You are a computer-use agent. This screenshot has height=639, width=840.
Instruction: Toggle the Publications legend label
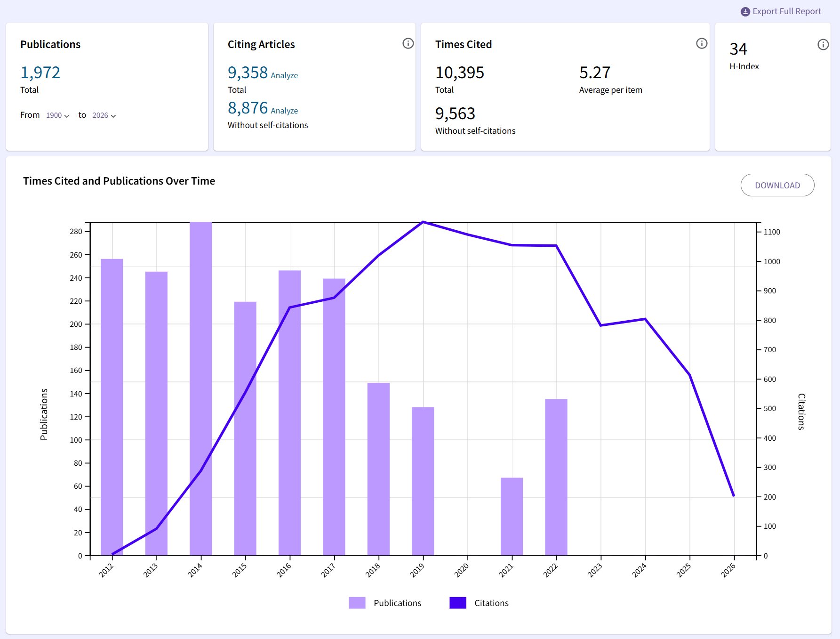point(398,603)
